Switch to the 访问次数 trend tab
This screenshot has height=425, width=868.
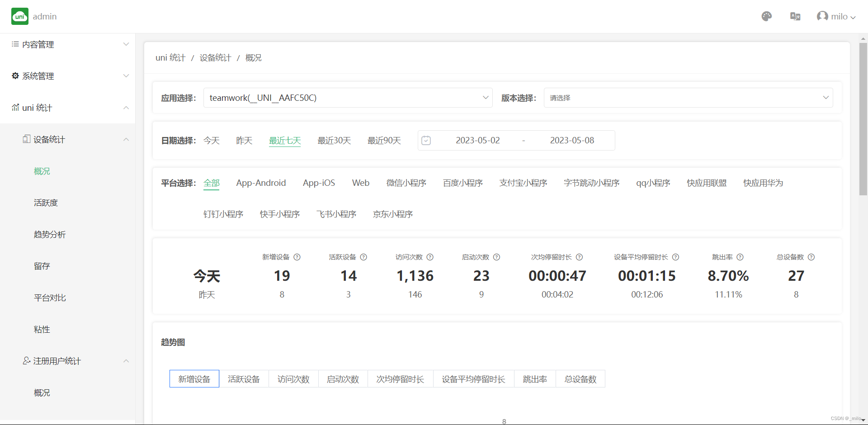[x=293, y=379]
